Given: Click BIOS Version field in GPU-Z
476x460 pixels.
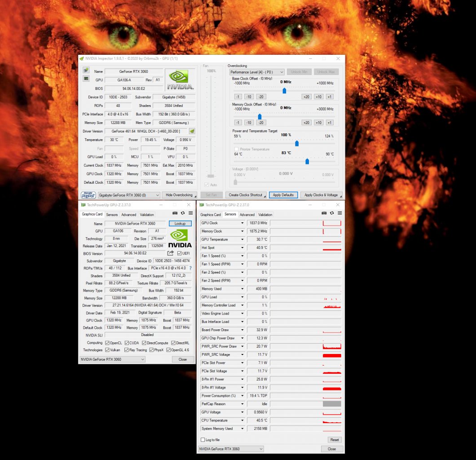Looking at the screenshot, I should coord(135,253).
